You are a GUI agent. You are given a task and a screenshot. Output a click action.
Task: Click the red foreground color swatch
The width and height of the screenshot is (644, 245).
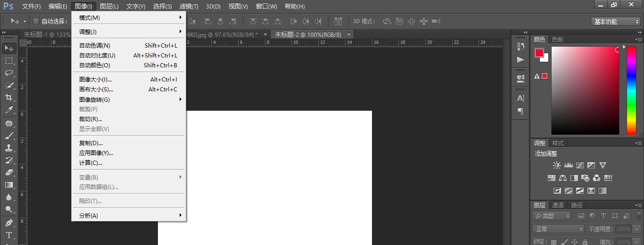click(x=539, y=53)
